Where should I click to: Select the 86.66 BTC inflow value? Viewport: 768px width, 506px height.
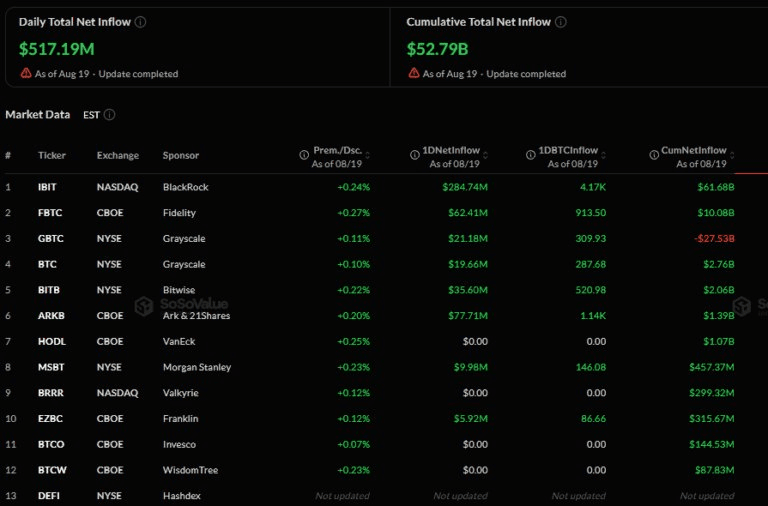pyautogui.click(x=594, y=418)
